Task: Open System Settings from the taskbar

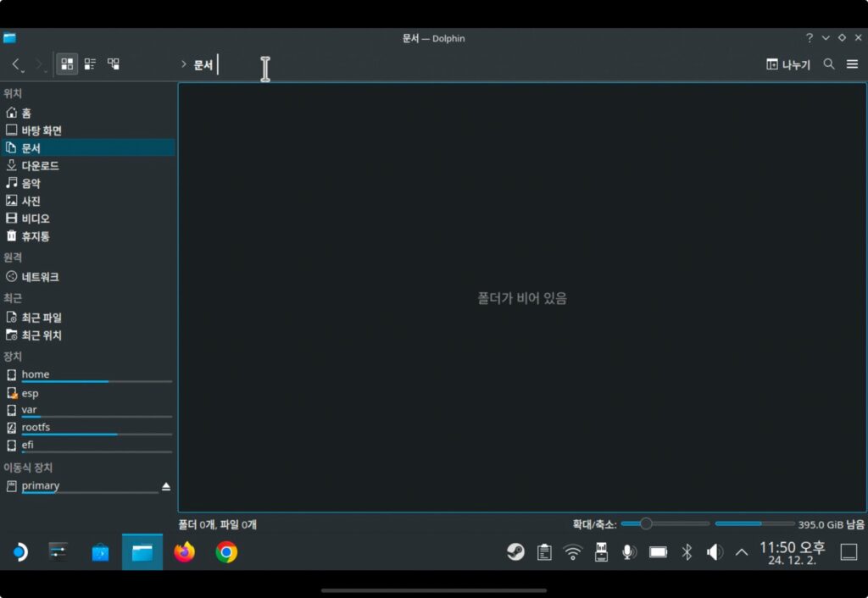Action: click(58, 552)
